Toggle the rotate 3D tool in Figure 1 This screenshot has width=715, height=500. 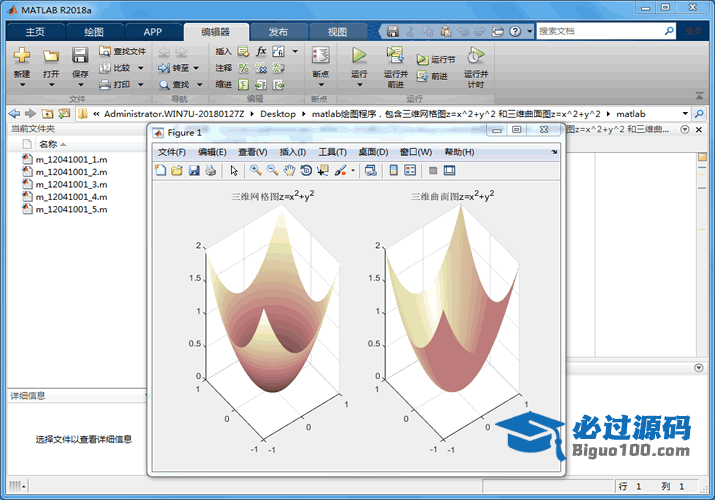(306, 170)
